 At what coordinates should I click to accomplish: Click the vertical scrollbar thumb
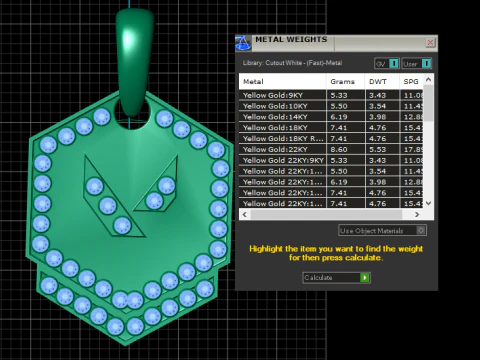coord(429,103)
